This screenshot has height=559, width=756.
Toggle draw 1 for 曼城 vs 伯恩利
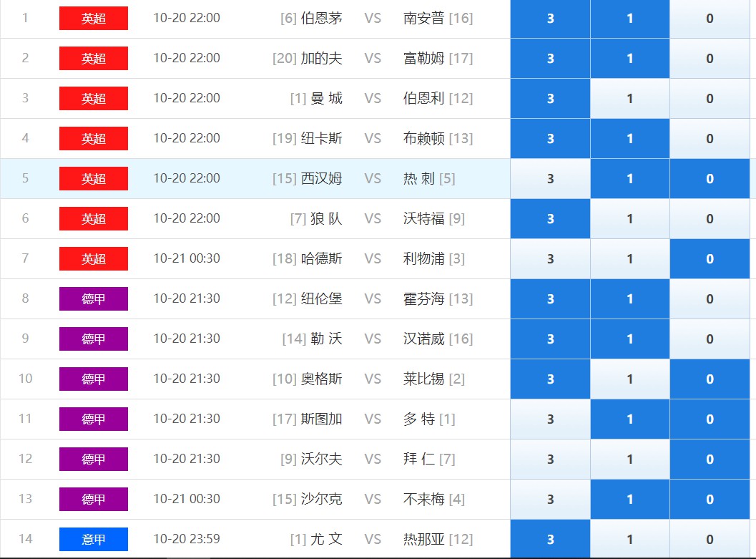click(x=629, y=98)
